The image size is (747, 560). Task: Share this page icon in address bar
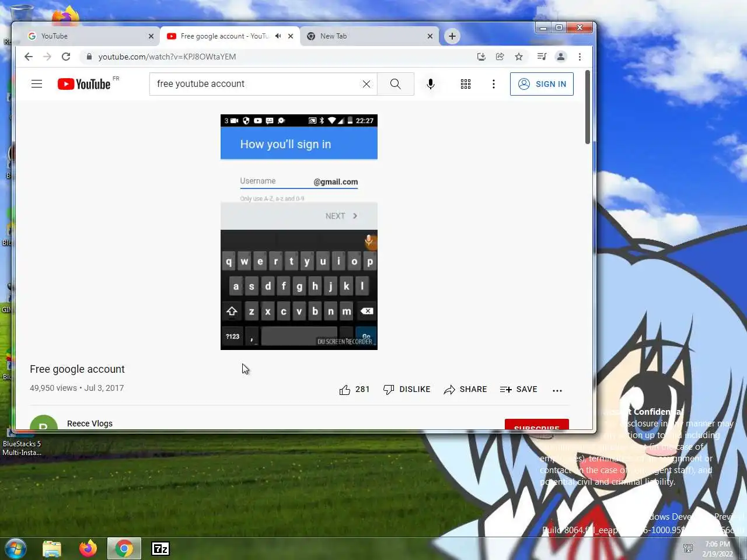500,57
